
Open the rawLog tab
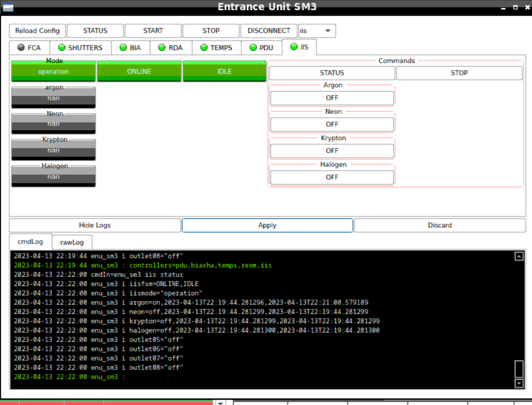(72, 243)
